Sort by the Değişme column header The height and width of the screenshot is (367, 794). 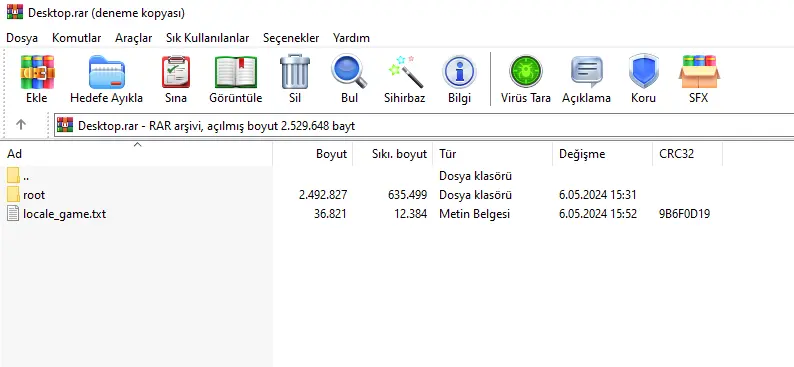point(603,154)
